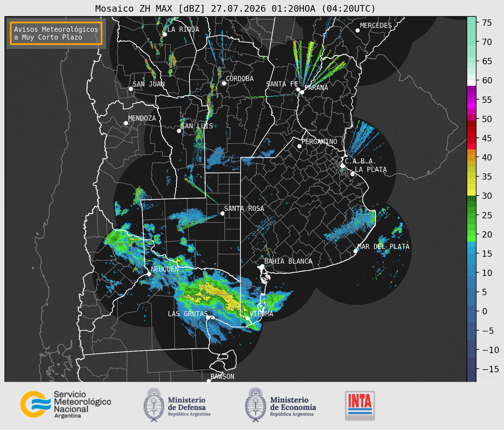Click the INTA logo

360,405
